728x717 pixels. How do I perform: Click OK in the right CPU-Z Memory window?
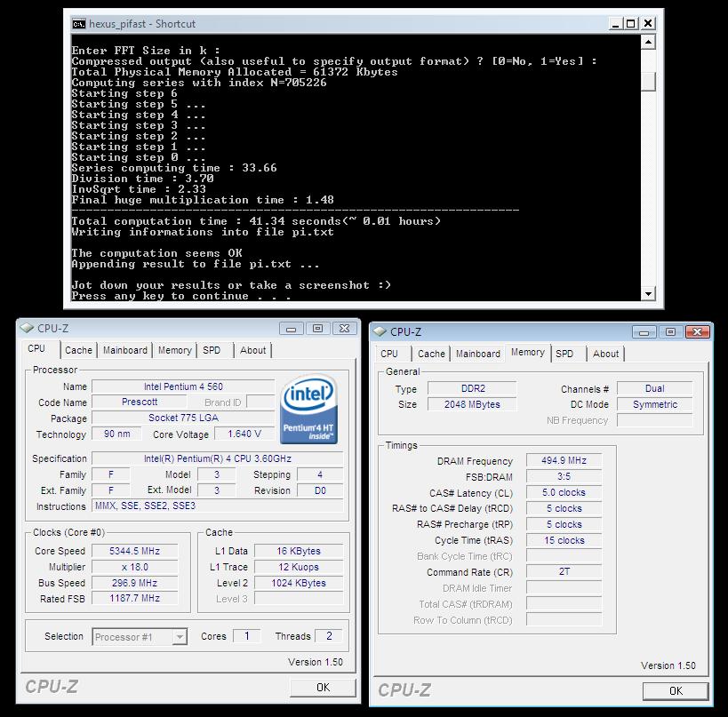tap(676, 691)
